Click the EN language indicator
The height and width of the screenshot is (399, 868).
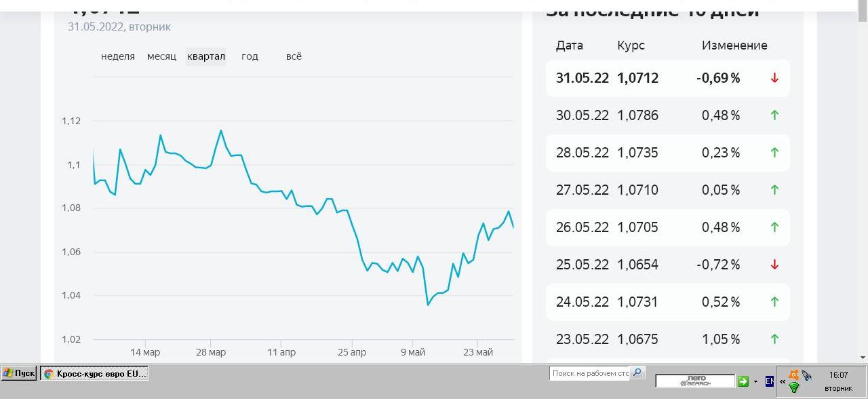(x=769, y=381)
